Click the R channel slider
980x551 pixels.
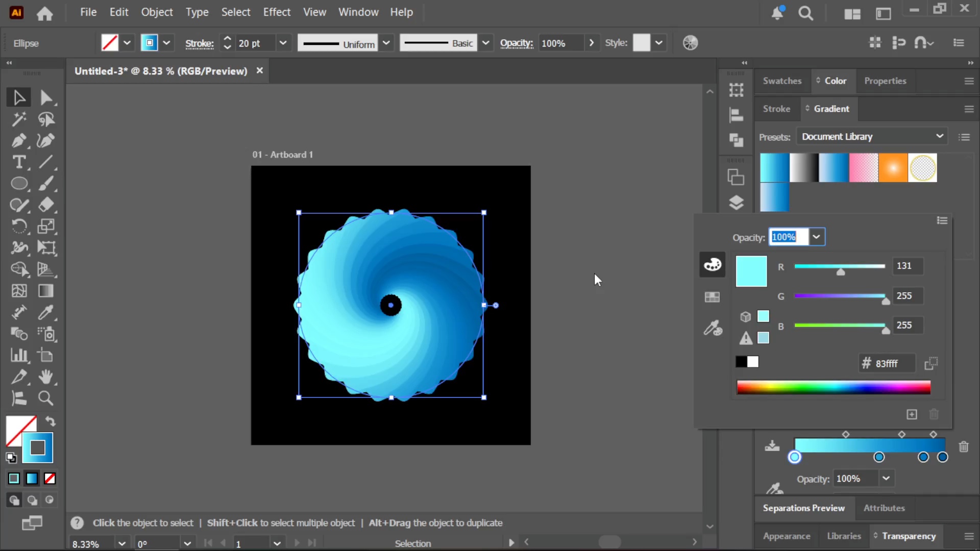[840, 266]
